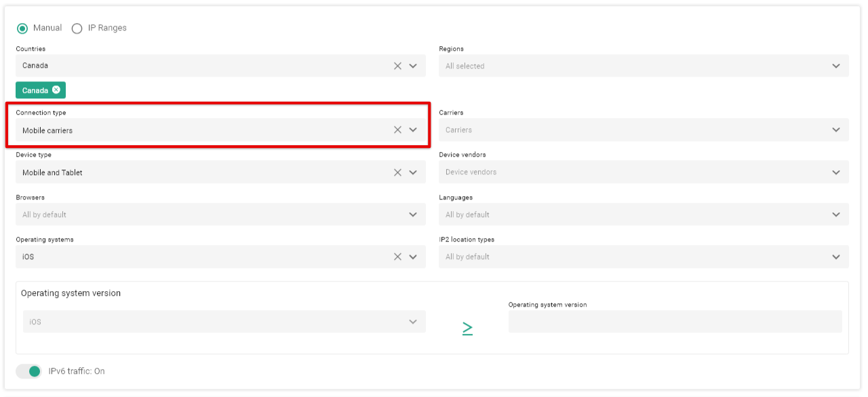Remove the Canada tag chip

coord(56,90)
